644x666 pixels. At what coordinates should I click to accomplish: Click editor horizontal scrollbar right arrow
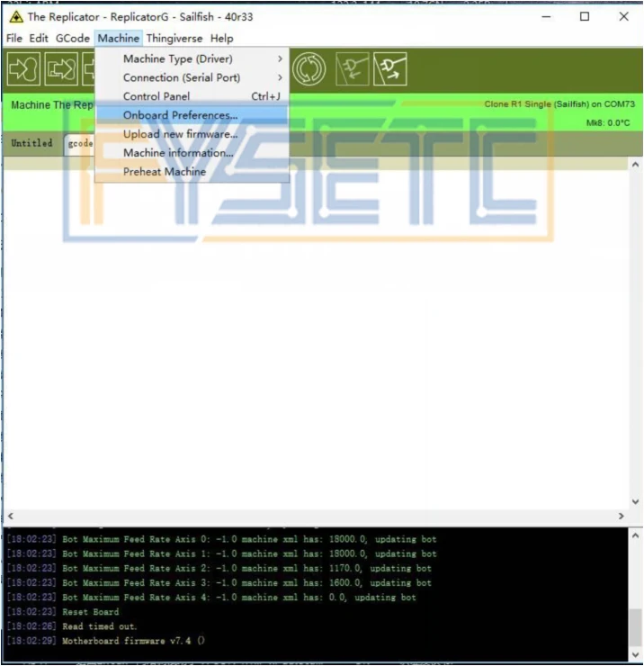click(622, 516)
